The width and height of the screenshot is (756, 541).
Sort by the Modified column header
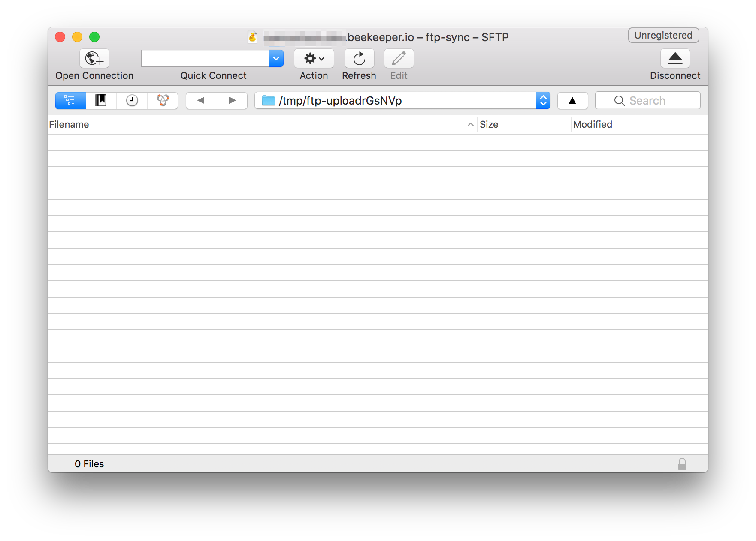pos(639,124)
